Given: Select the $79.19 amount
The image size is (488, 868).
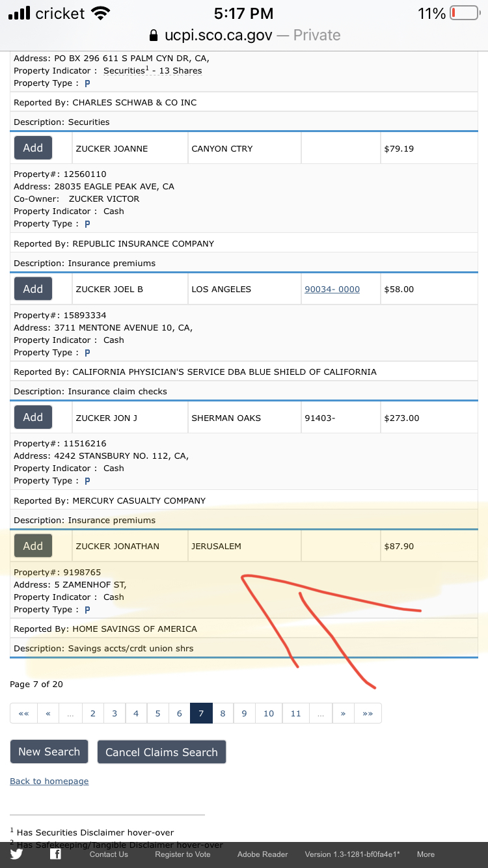Looking at the screenshot, I should tap(399, 148).
